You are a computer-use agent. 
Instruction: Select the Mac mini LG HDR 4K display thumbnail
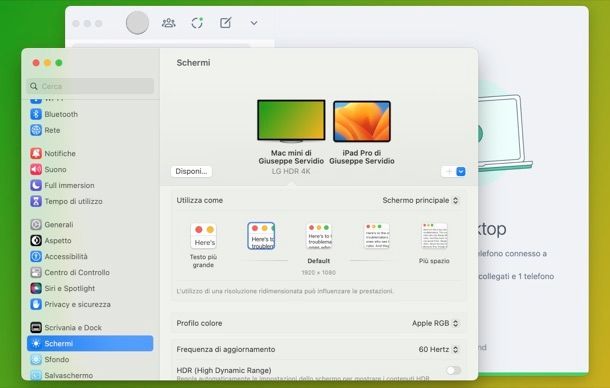coord(291,121)
